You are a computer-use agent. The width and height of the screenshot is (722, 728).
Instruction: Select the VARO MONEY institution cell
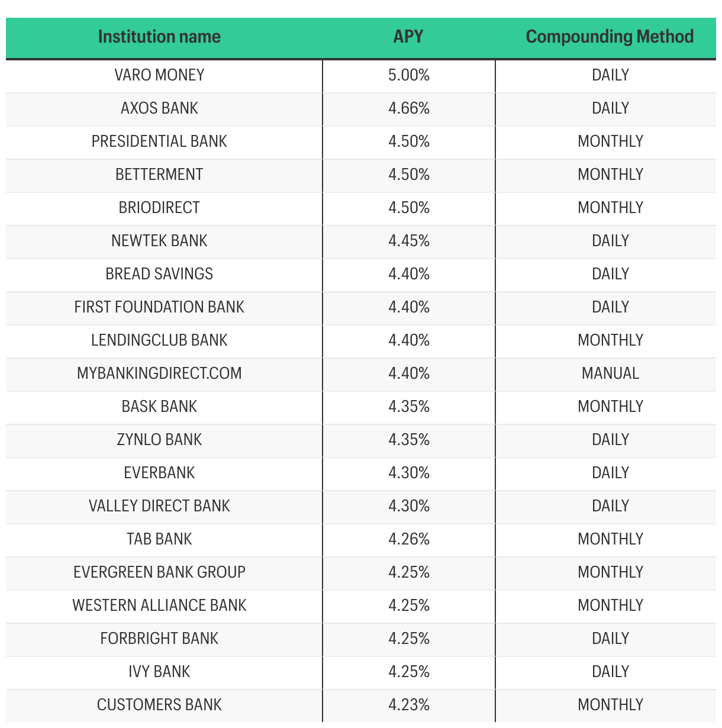[159, 75]
